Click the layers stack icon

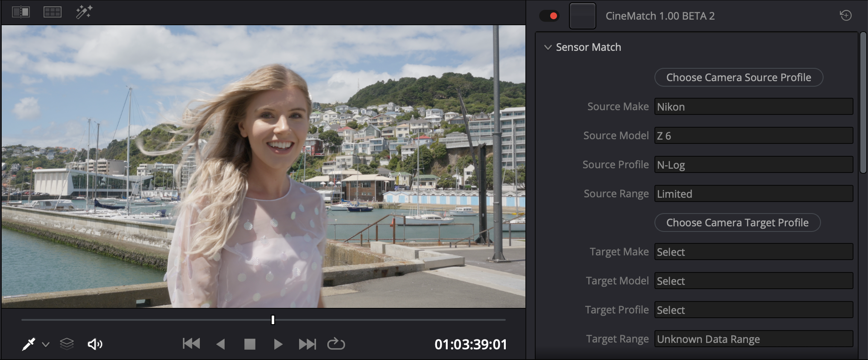67,344
